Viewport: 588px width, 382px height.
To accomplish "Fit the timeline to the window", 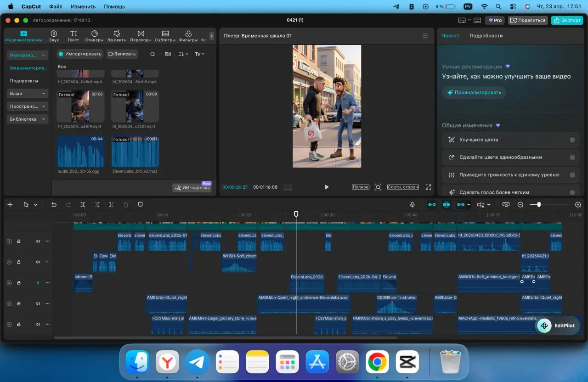I will pos(506,205).
